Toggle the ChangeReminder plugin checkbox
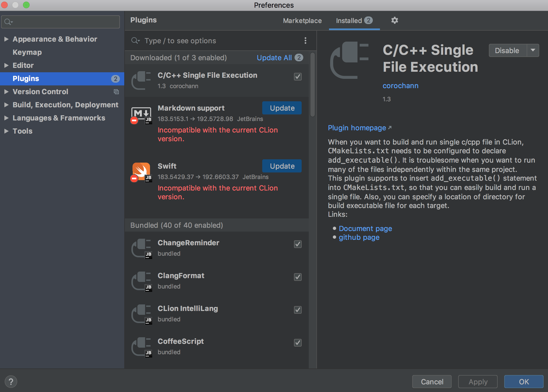This screenshot has height=392, width=548. click(x=298, y=244)
